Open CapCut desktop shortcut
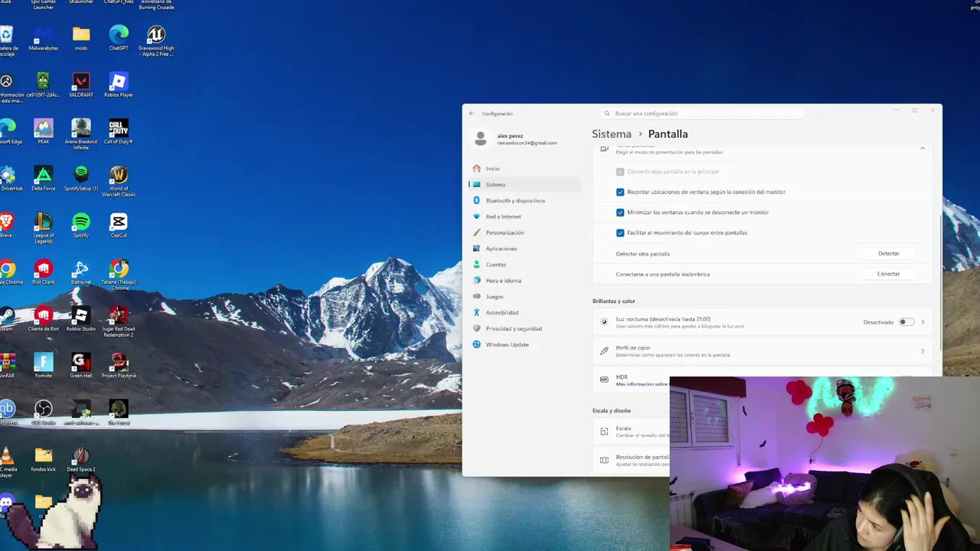980x551 pixels. click(119, 225)
